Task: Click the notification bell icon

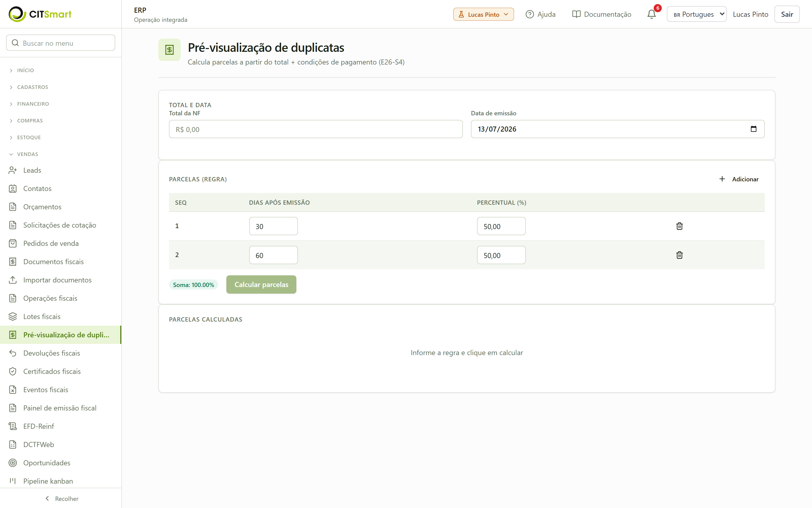Action: [651, 14]
